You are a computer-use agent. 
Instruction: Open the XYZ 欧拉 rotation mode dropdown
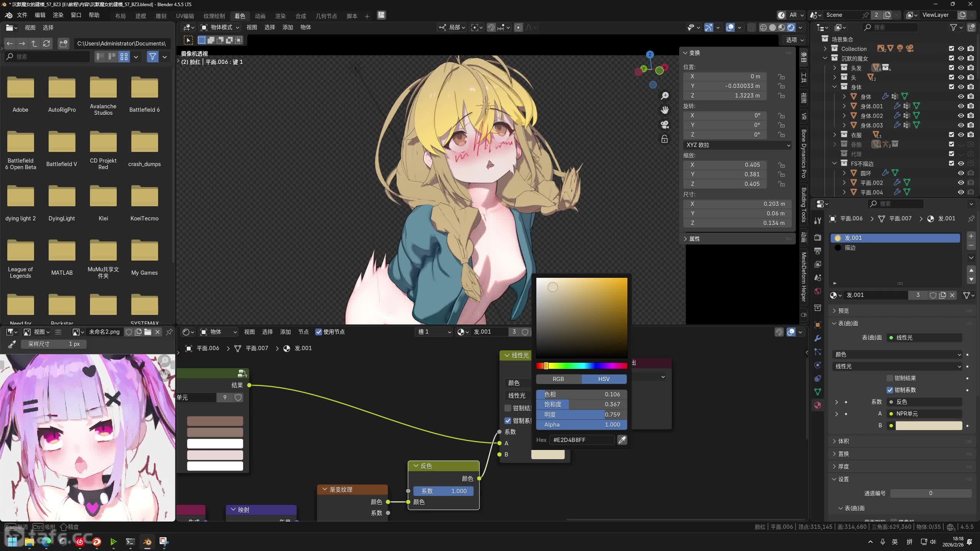[738, 145]
